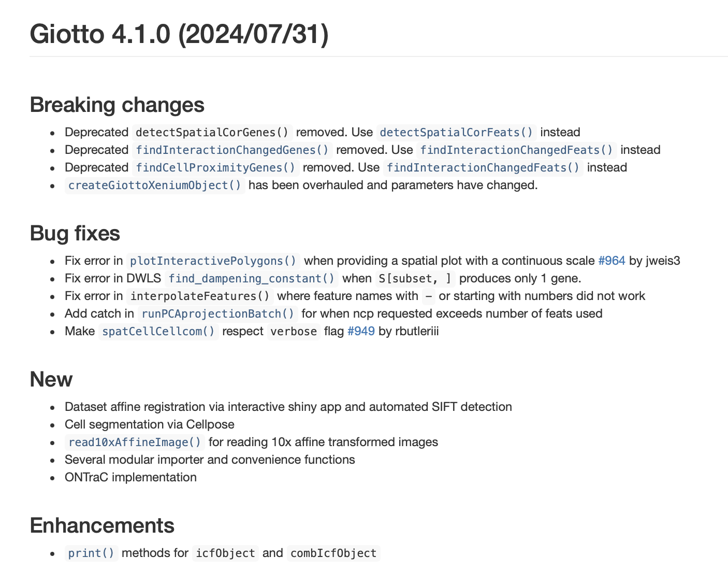Open the print() methods link
This screenshot has width=728, height=571.
coord(91,553)
